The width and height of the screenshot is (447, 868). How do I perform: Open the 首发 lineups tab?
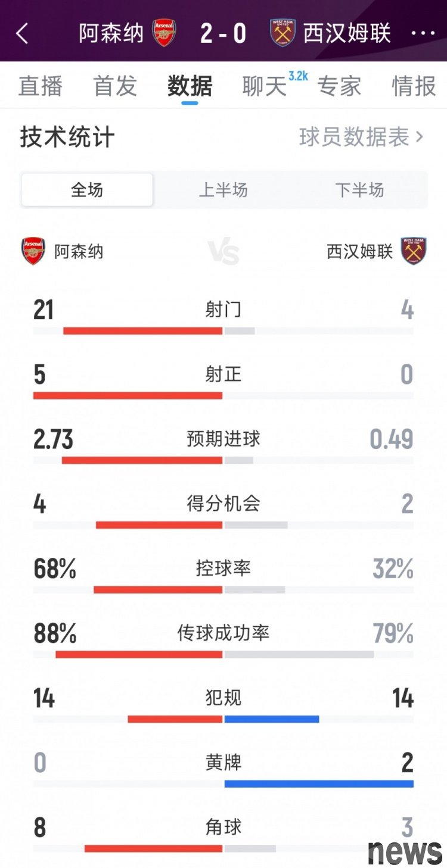pyautogui.click(x=115, y=86)
